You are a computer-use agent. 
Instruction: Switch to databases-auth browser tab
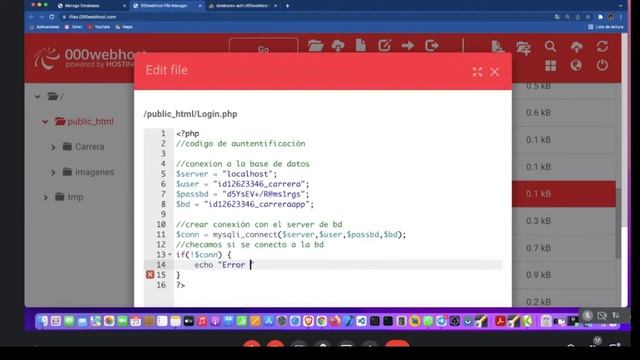coord(242,6)
